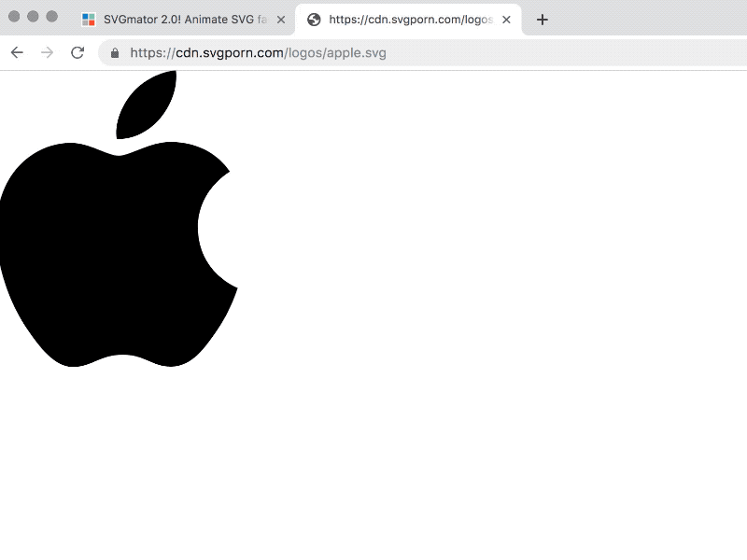Click the globe icon on the active tab
The height and width of the screenshot is (560, 747).
point(314,20)
